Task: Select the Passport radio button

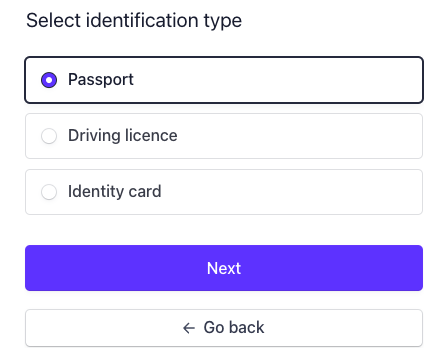Action: 49,80
